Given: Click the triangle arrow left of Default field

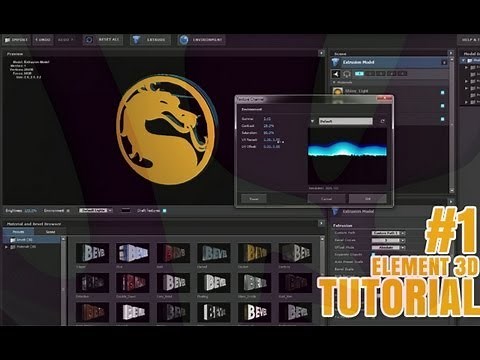Looking at the screenshot, I should pos(312,121).
